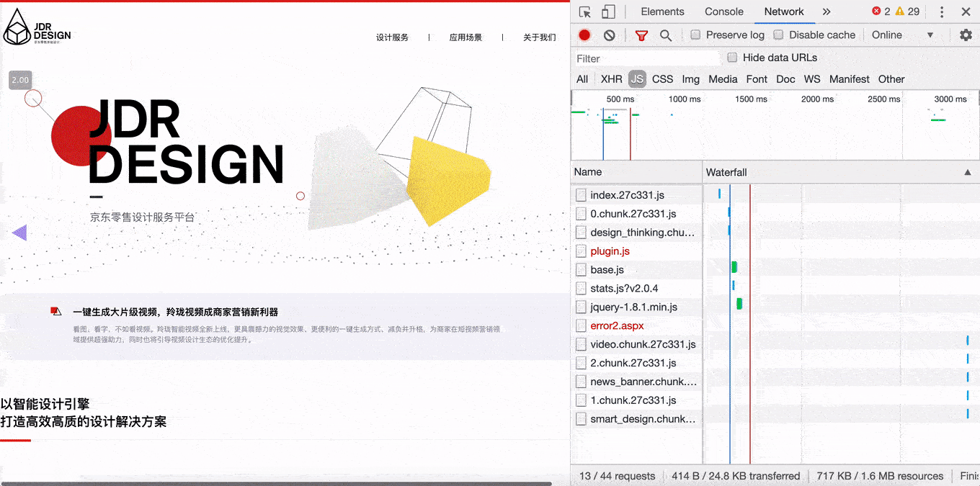Screen dimensions: 980x486
Task: Open DevTools three-dot customize menu
Action: [x=942, y=12]
